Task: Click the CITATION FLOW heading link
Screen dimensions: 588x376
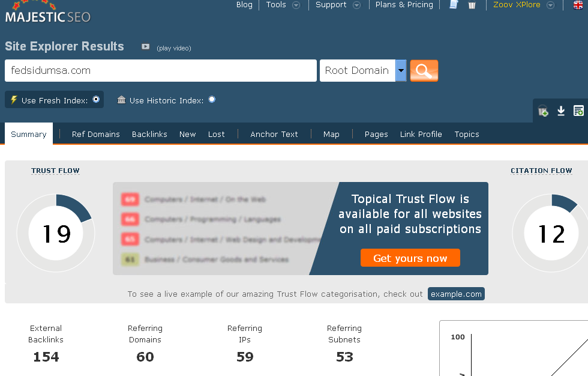Action: tap(541, 171)
